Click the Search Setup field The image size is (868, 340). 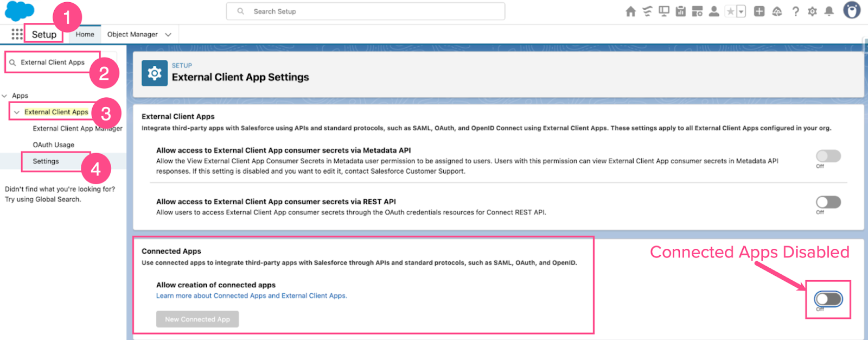tap(366, 11)
